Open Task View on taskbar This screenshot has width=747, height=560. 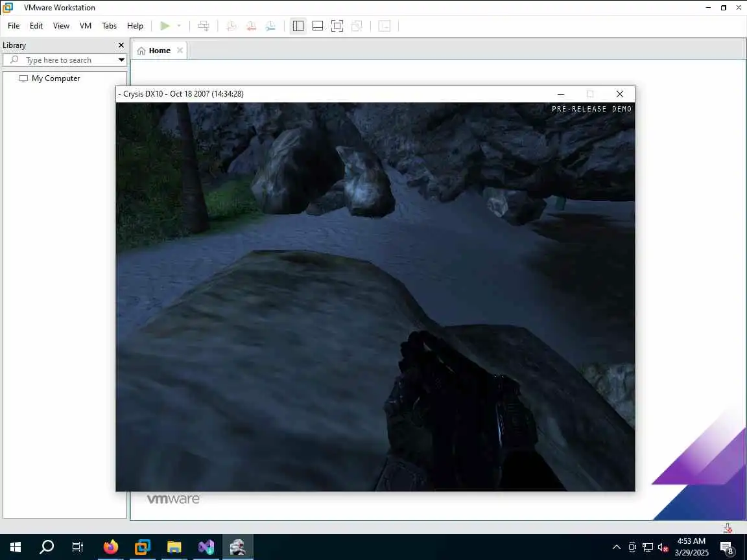click(78, 546)
